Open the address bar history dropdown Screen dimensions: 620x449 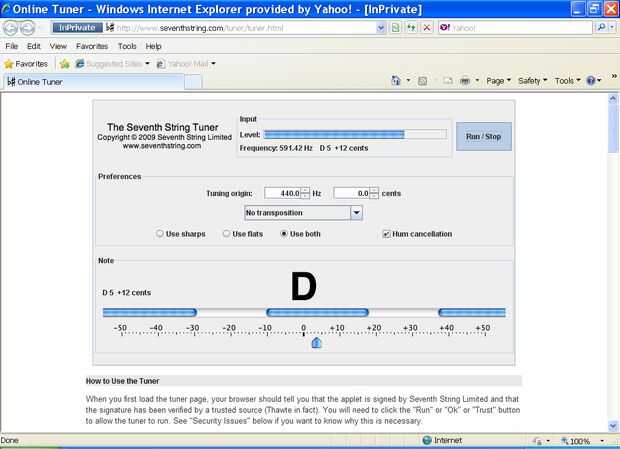(380, 28)
